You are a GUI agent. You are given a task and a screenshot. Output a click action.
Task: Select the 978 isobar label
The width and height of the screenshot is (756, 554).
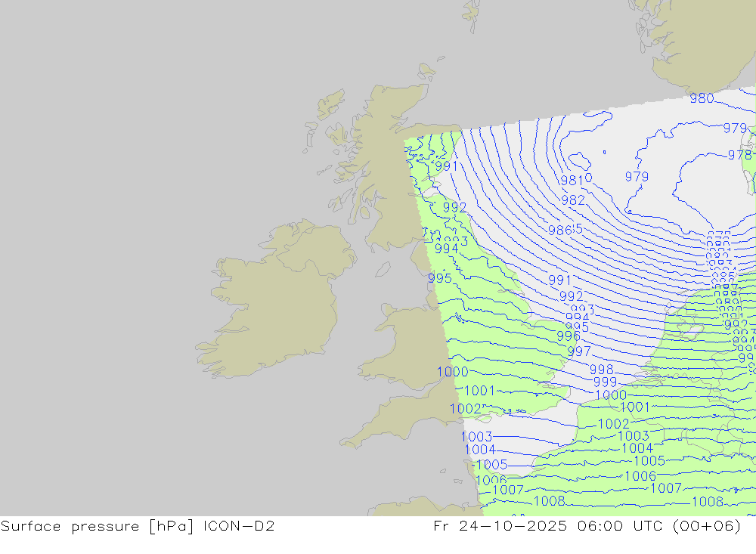[739, 155]
